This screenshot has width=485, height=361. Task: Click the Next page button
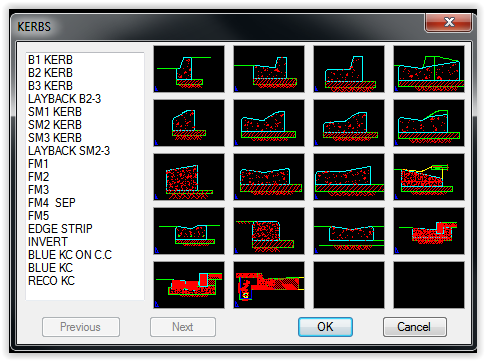pyautogui.click(x=183, y=327)
